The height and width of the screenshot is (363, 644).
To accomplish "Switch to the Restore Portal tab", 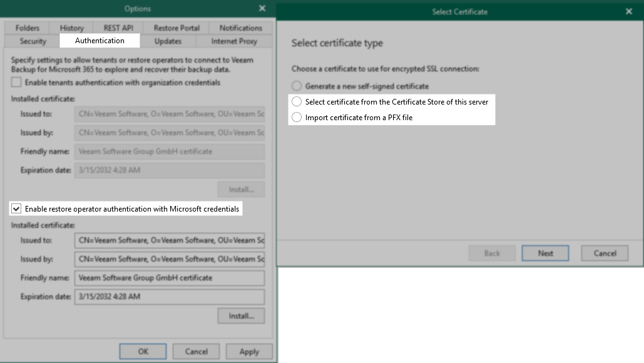I will point(176,28).
